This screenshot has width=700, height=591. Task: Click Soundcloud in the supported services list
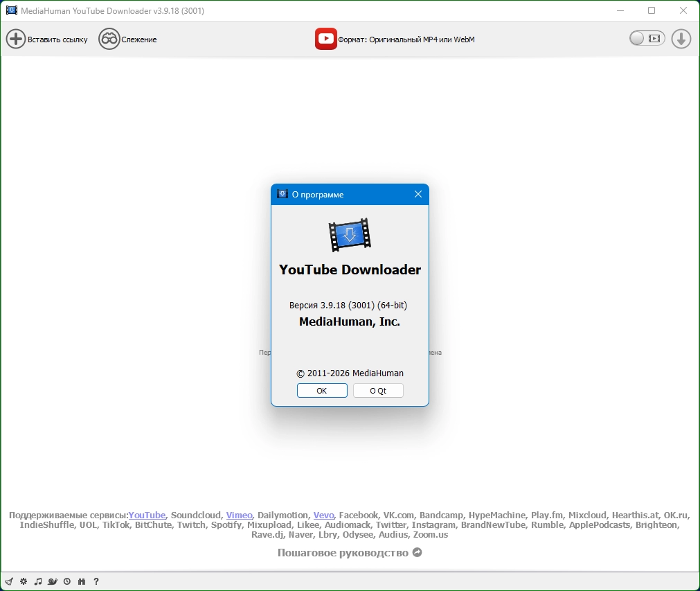click(195, 515)
